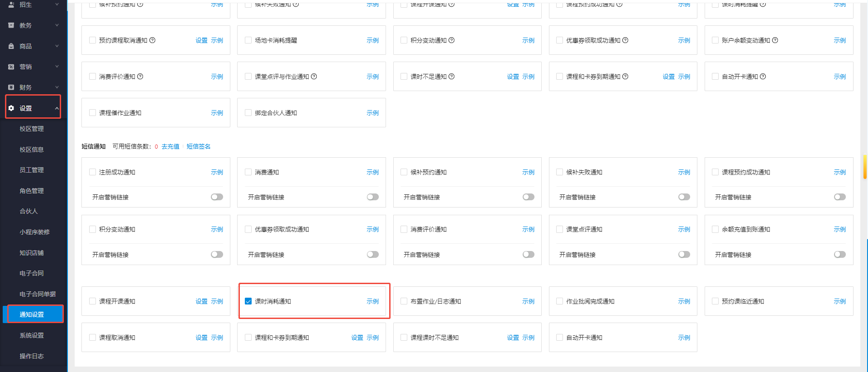Screen dimensions: 868x372
Task: Click the 短信签名 link
Action: point(199,146)
